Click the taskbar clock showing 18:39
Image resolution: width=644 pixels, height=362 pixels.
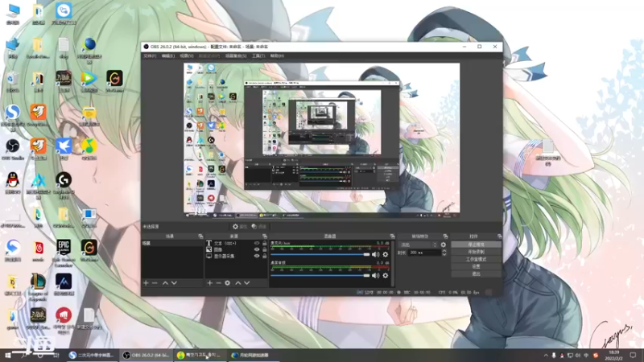614,356
